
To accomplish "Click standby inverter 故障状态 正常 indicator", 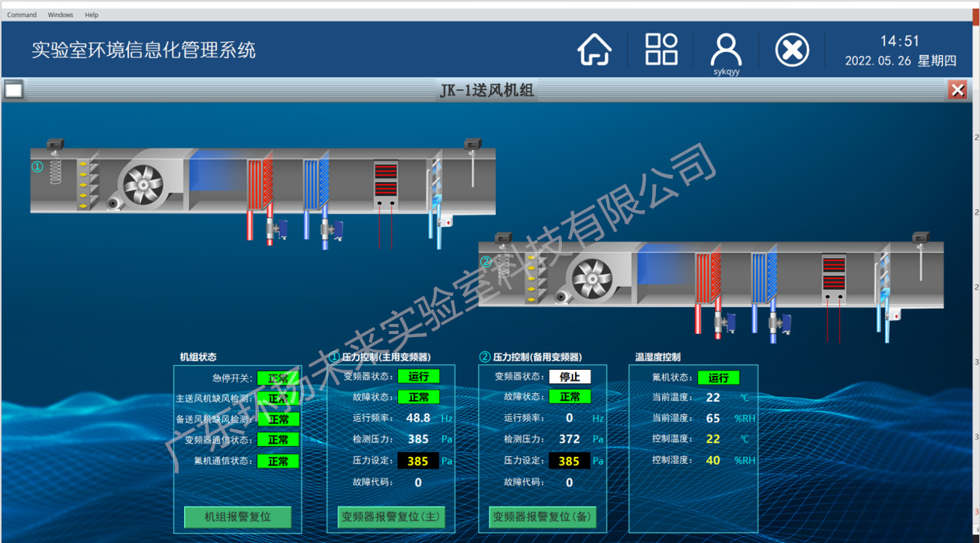I will pos(570,397).
